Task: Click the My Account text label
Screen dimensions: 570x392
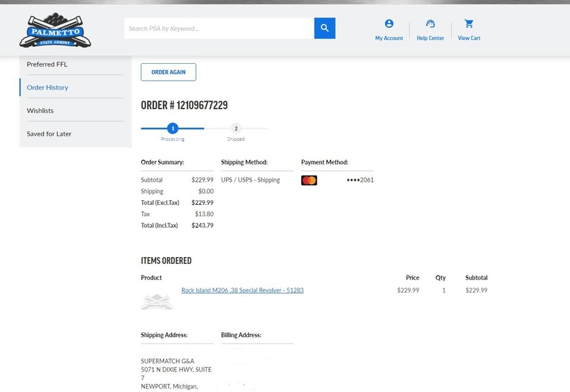Action: pos(389,39)
